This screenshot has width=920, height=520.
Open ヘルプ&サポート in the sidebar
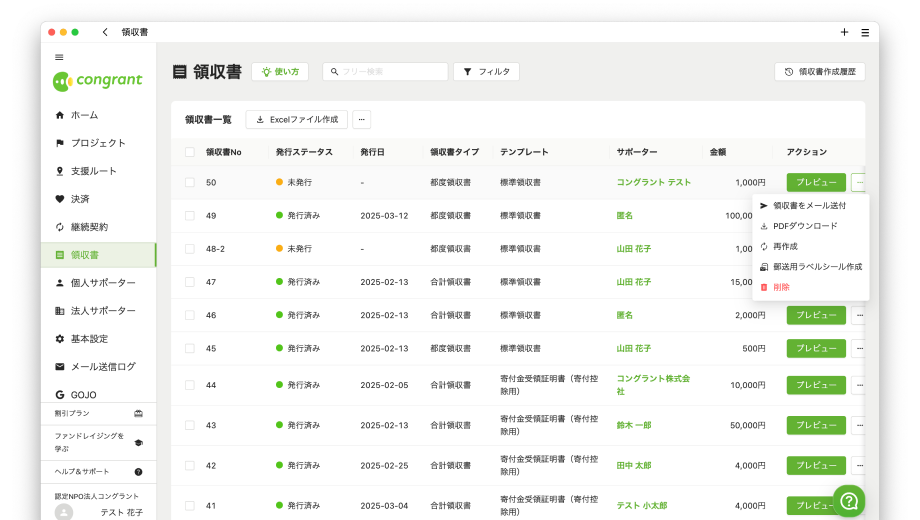pyautogui.click(x=98, y=472)
